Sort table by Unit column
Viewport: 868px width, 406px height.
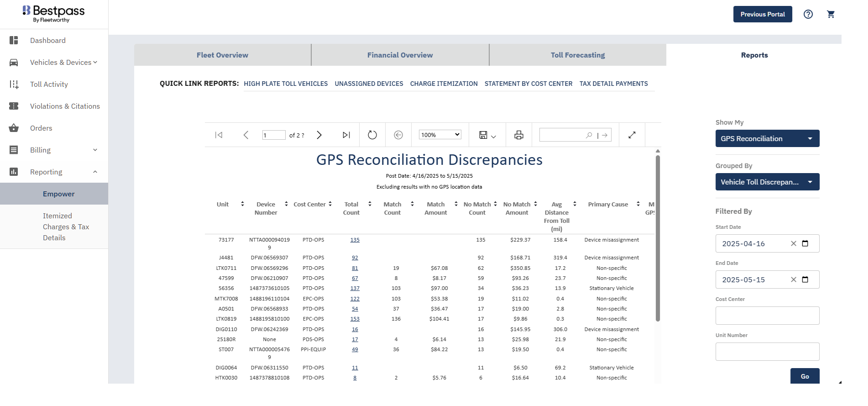point(242,204)
